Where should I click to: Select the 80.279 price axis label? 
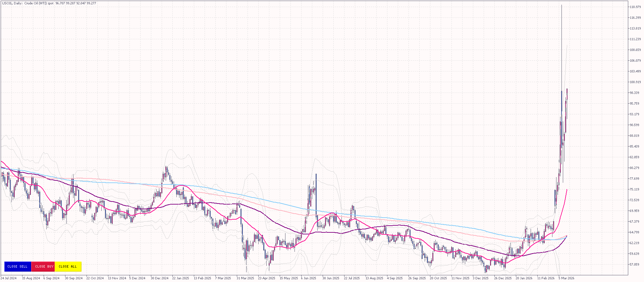coord(635,168)
